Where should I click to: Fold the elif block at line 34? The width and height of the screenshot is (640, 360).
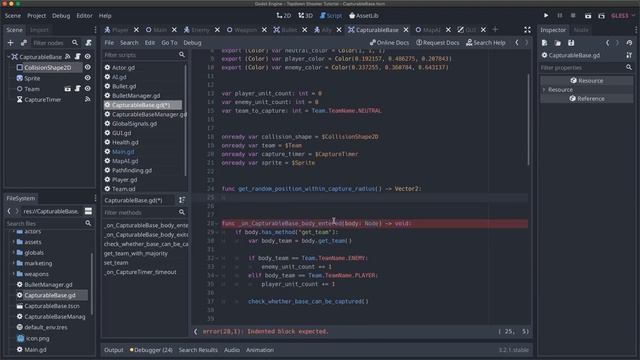coord(217,276)
